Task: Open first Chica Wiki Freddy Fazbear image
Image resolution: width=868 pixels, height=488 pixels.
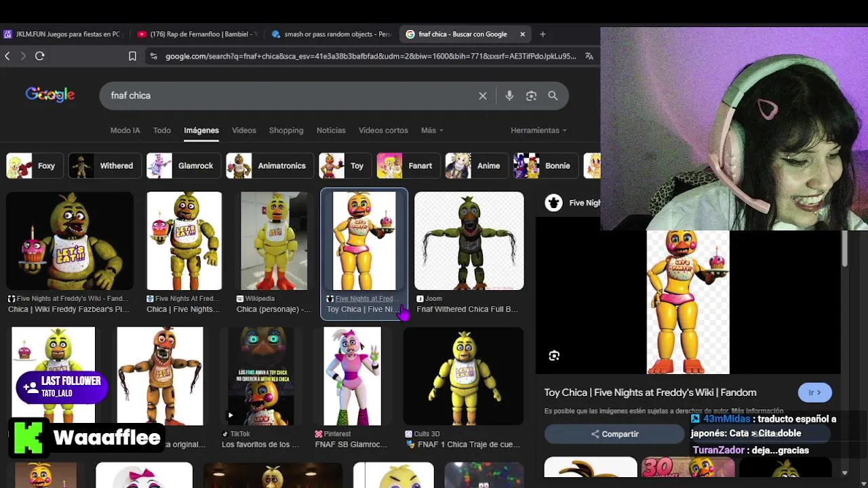Action: (69, 241)
